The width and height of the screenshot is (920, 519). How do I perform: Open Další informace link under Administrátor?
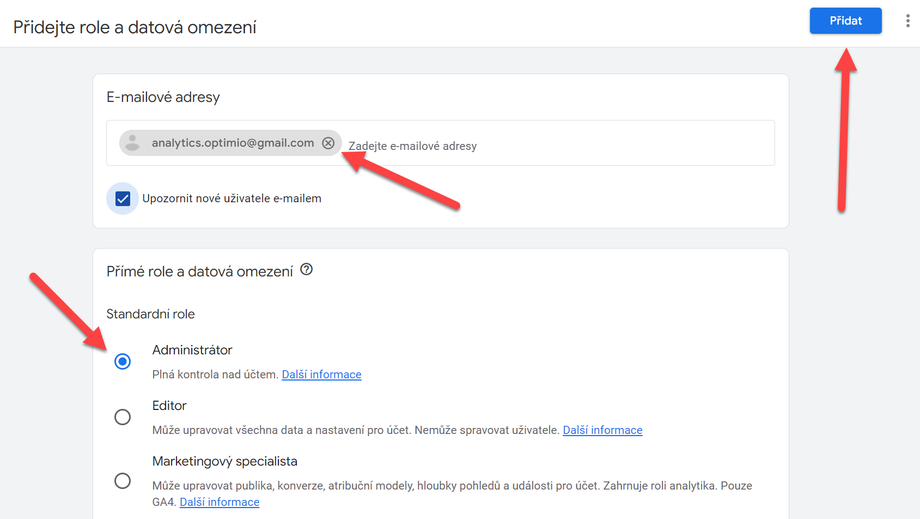(x=322, y=374)
